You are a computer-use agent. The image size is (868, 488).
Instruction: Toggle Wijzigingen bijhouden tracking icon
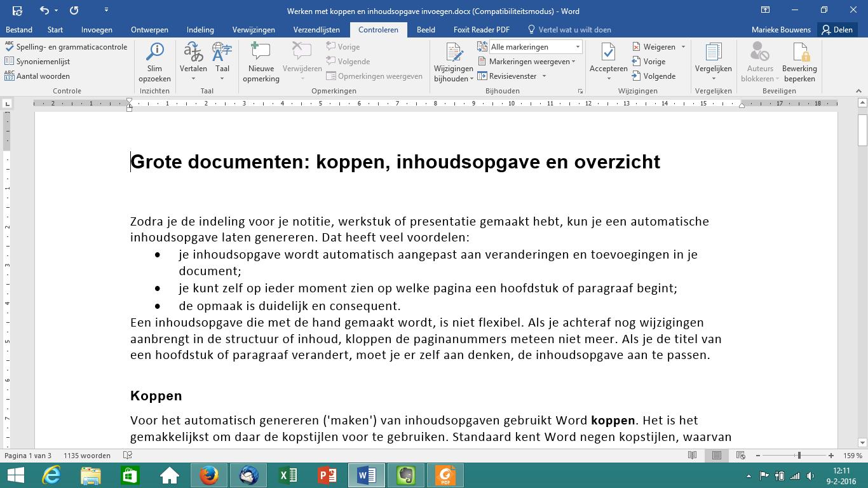(x=454, y=53)
